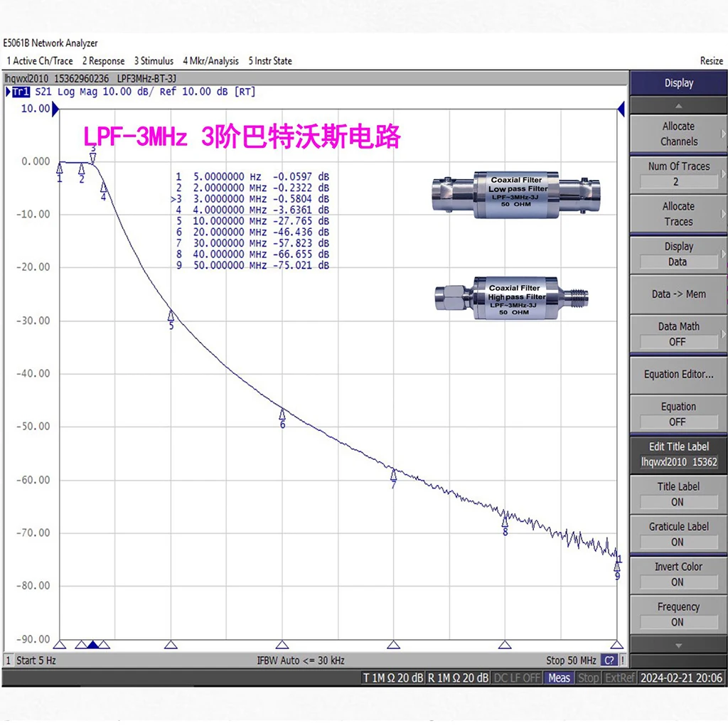The image size is (728, 728).
Task: Select the active filled marker on bottom axis
Action: (92, 645)
